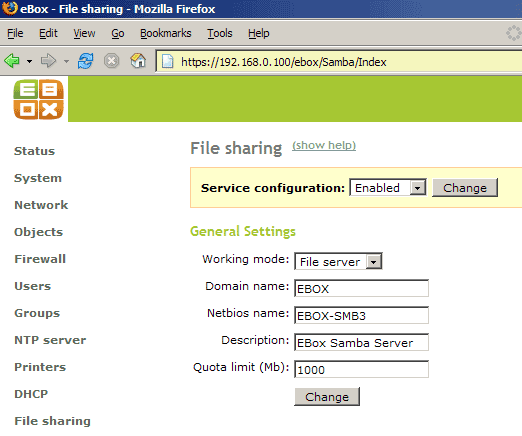
Task: Go to the Home page icon
Action: [138, 61]
